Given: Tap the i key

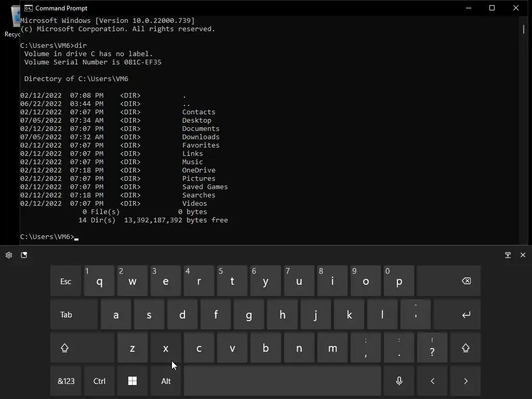Looking at the screenshot, I should coord(332,281).
